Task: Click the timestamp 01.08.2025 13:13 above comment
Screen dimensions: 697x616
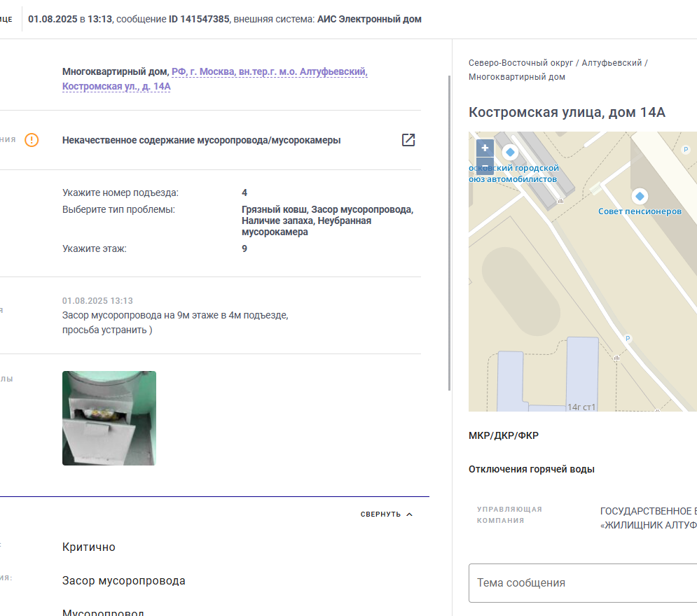Action: (97, 301)
